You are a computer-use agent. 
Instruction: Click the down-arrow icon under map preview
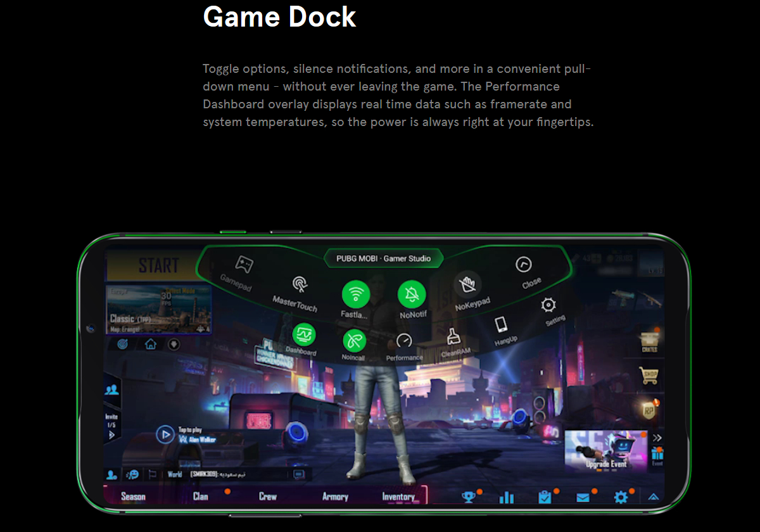pos(173,345)
